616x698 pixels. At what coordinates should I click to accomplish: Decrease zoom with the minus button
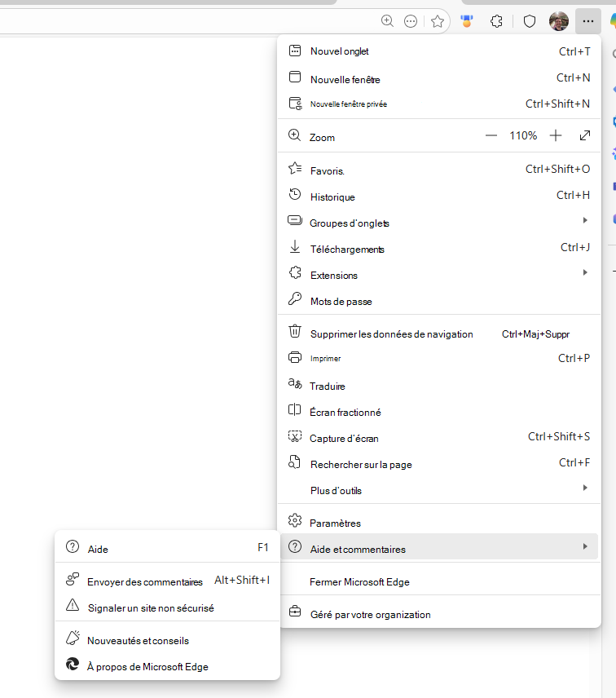(491, 135)
